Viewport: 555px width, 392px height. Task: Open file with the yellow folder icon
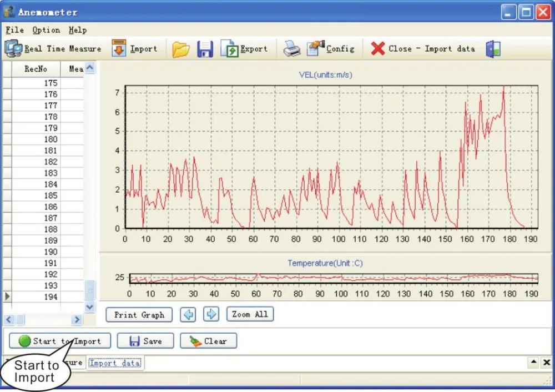coord(181,49)
